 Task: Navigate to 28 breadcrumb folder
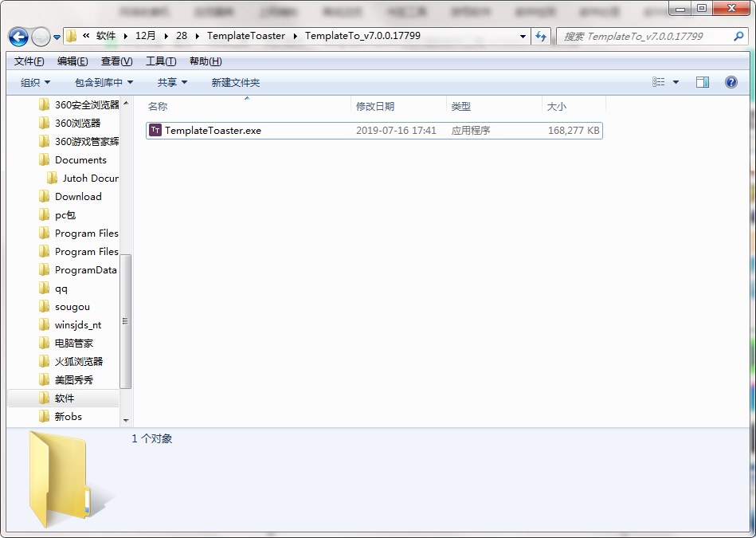(182, 36)
